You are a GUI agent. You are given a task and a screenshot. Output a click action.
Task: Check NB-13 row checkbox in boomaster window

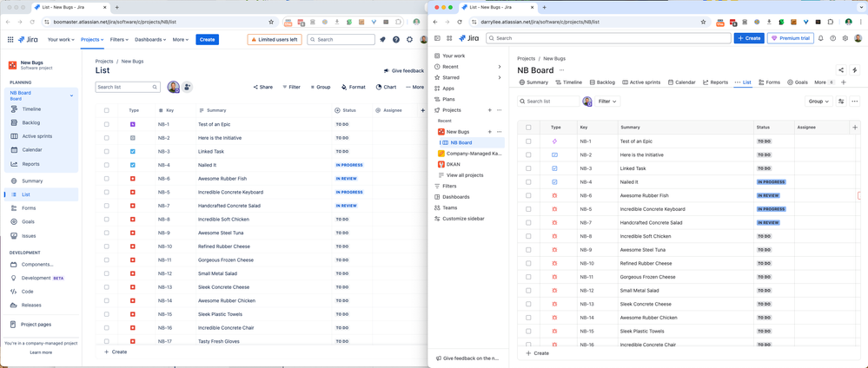coord(106,287)
